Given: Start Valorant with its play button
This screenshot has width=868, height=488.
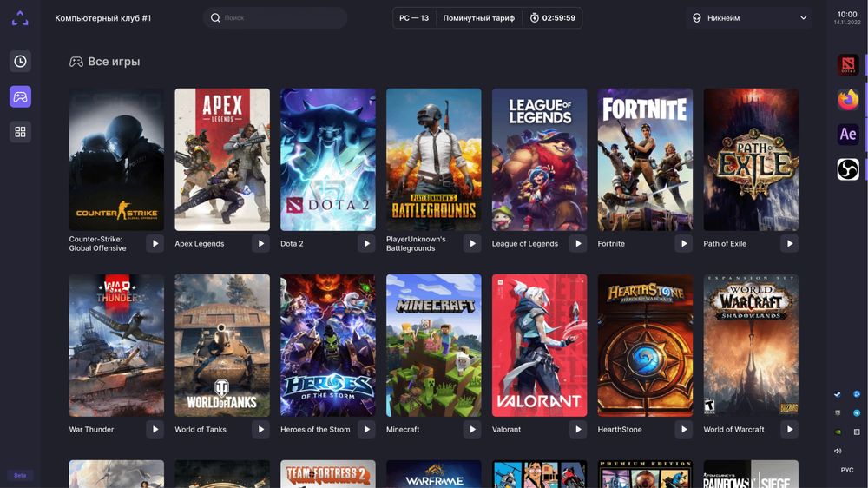Looking at the screenshot, I should click(x=578, y=429).
